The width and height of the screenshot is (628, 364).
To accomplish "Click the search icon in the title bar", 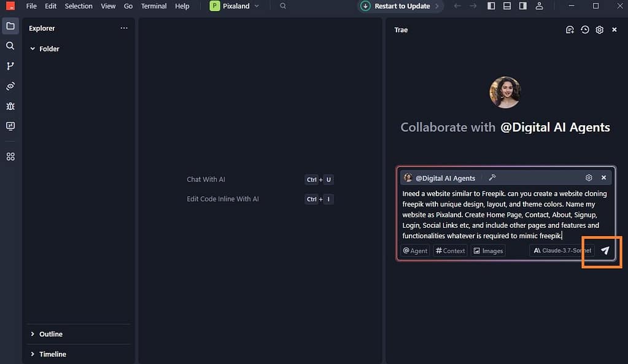I will pos(283,6).
